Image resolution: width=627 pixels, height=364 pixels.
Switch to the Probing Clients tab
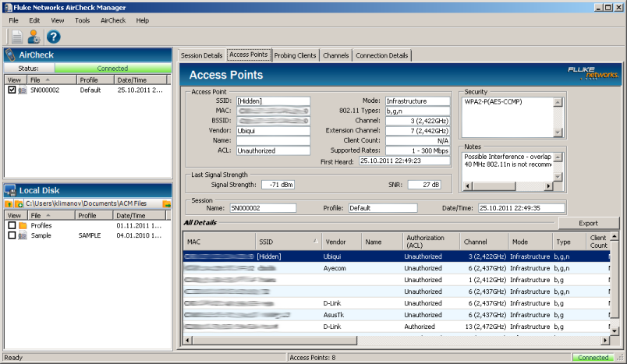[x=295, y=55]
